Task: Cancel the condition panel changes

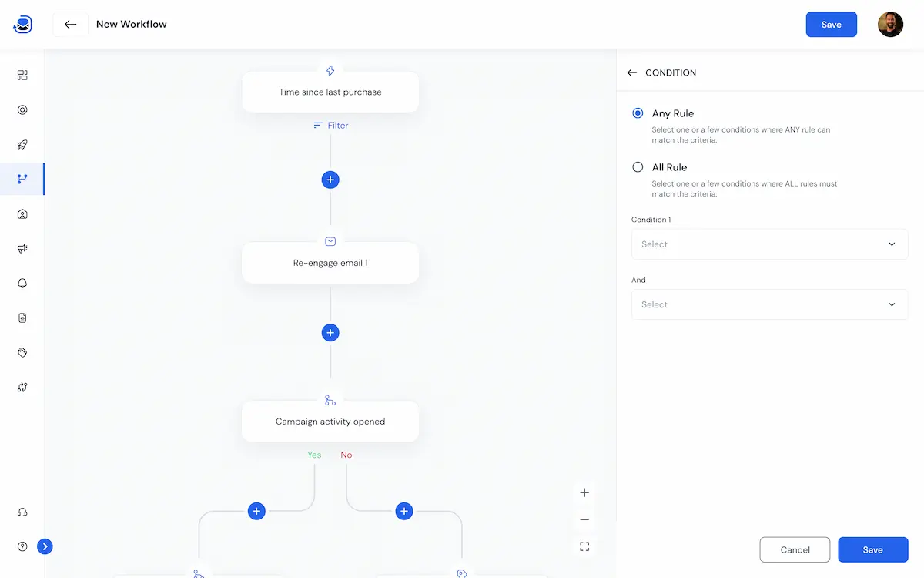Action: coord(795,549)
